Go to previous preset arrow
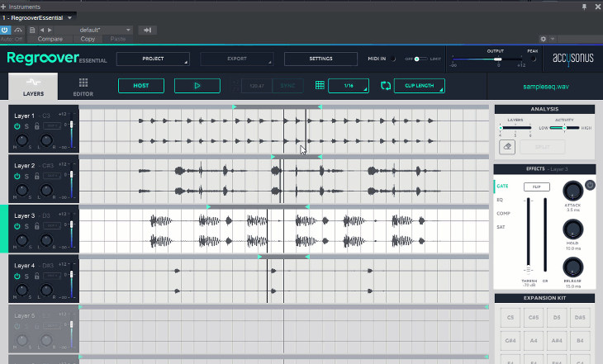Viewport: 603px width, 364px height. pyautogui.click(x=42, y=30)
